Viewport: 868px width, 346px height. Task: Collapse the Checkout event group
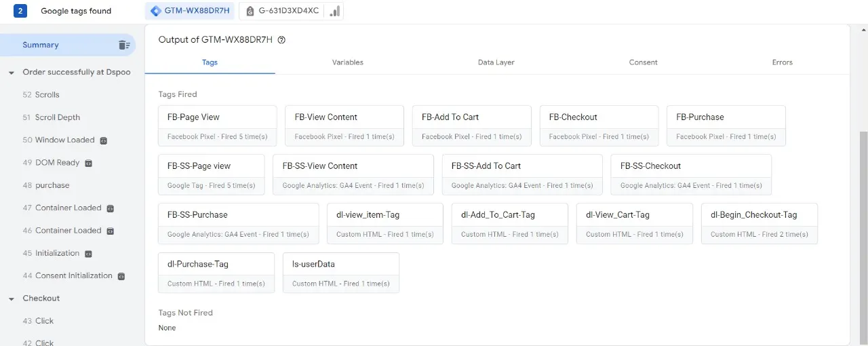12,299
